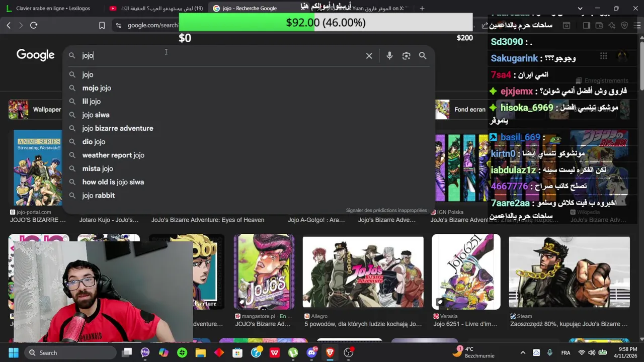Open 'JoJo's Bizarre Adventure: Eyes of Heaven' result

208,220
